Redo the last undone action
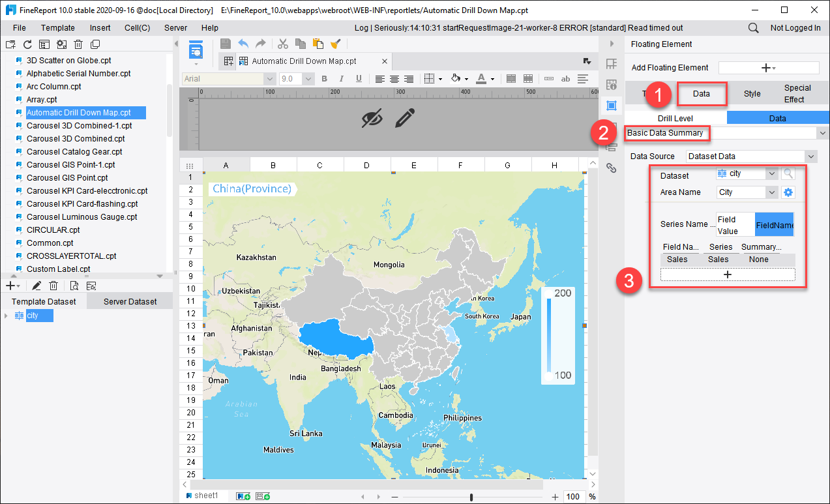 tap(260, 44)
